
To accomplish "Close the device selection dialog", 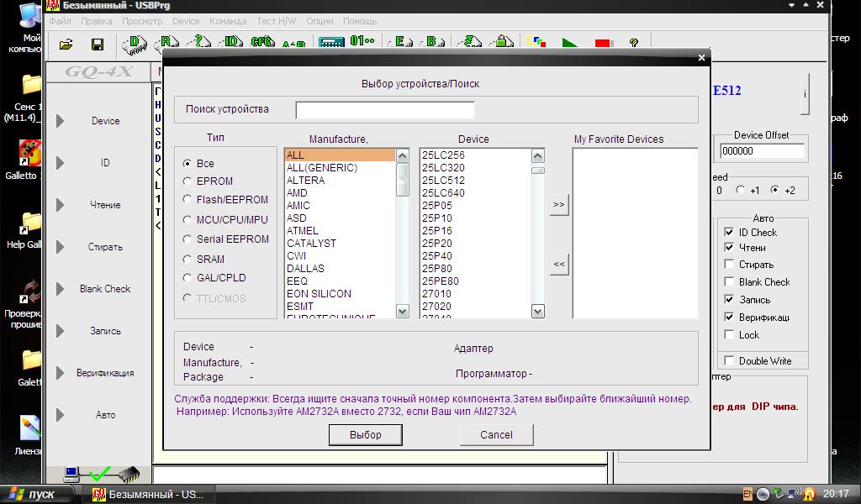I will coord(701,57).
